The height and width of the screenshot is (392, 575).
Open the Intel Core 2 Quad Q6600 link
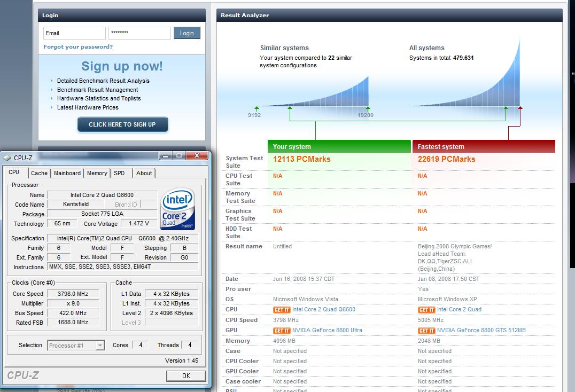pos(323,310)
